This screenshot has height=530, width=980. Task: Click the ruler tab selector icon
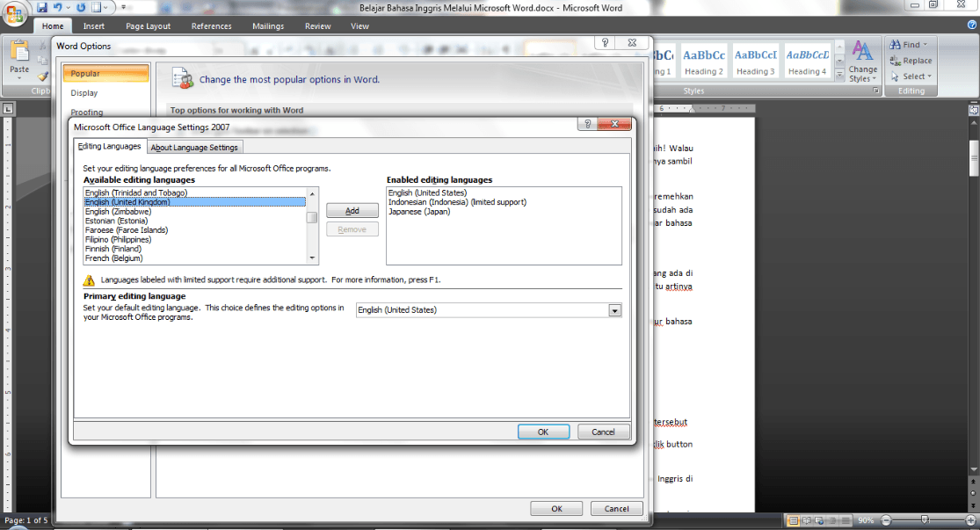point(8,109)
